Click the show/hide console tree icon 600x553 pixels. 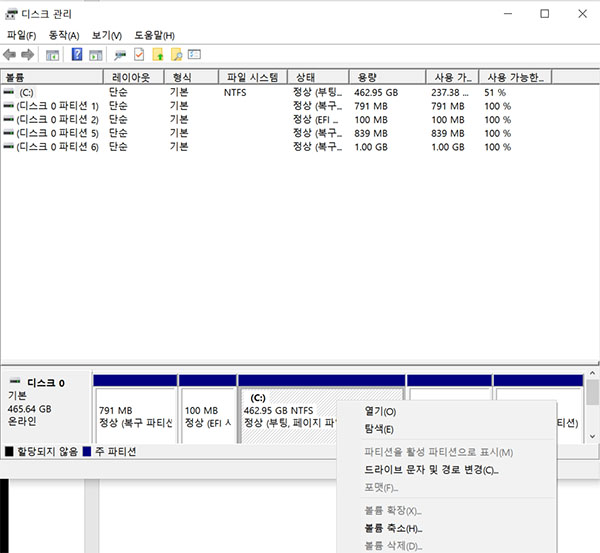point(52,54)
